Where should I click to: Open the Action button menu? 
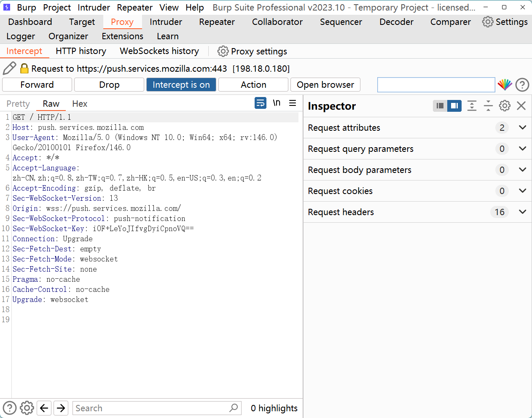point(253,85)
